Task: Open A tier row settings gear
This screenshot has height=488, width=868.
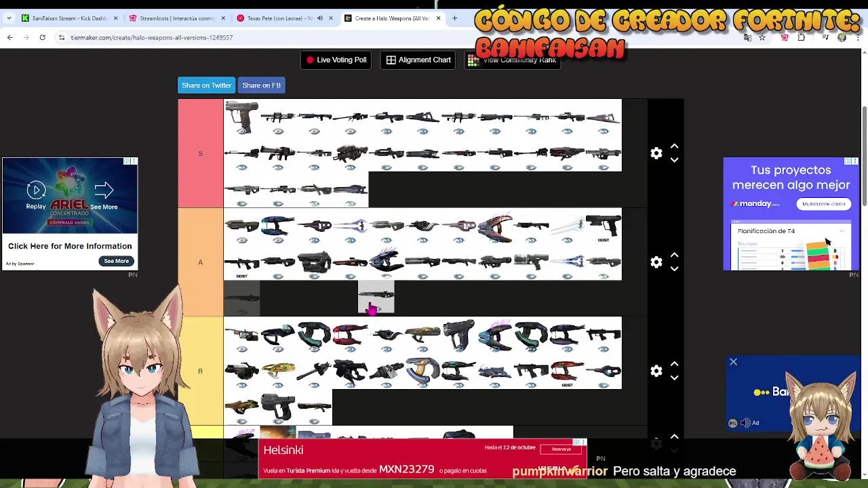Action: (656, 262)
